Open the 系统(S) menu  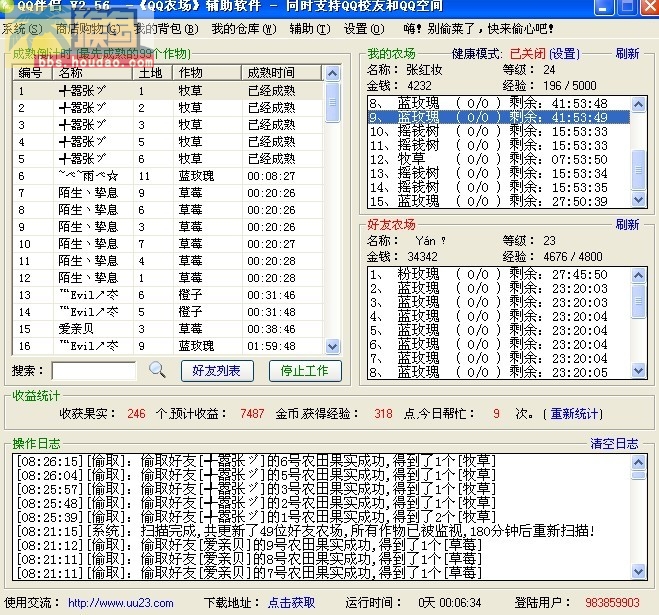coord(22,29)
